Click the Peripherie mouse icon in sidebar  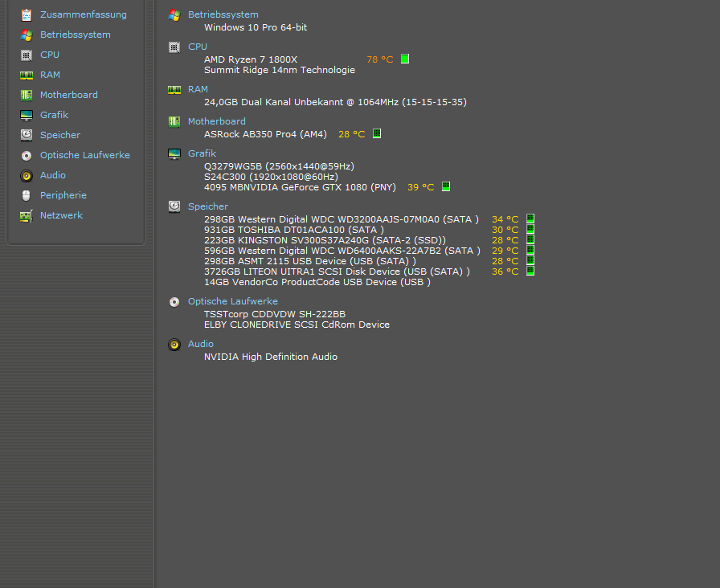click(x=27, y=195)
